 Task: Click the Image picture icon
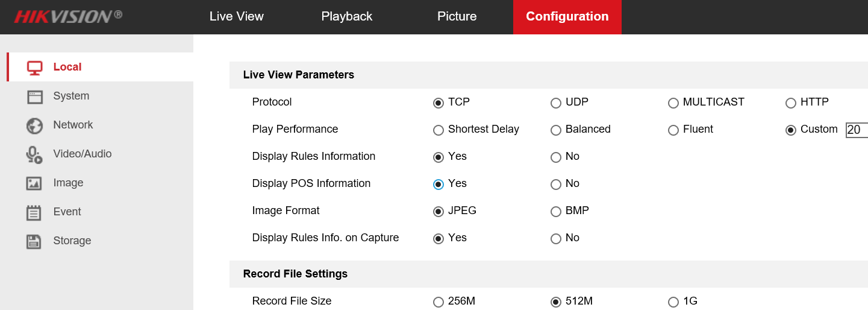34,183
